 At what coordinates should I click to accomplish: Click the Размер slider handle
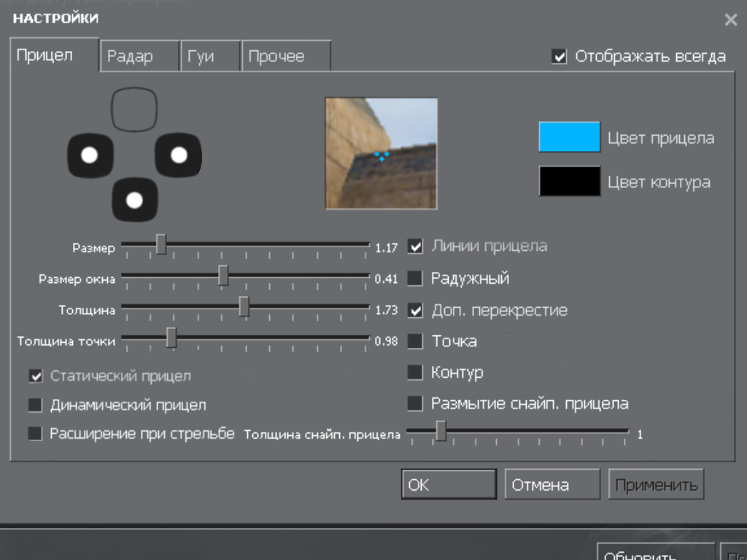[161, 245]
